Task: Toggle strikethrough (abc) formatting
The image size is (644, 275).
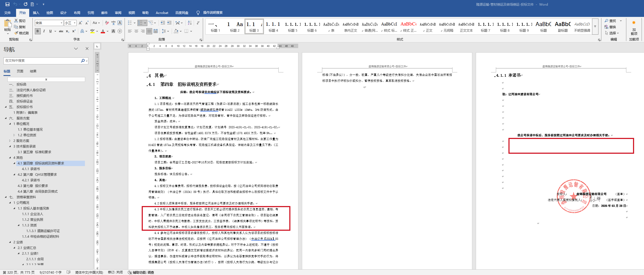Action: [61, 31]
